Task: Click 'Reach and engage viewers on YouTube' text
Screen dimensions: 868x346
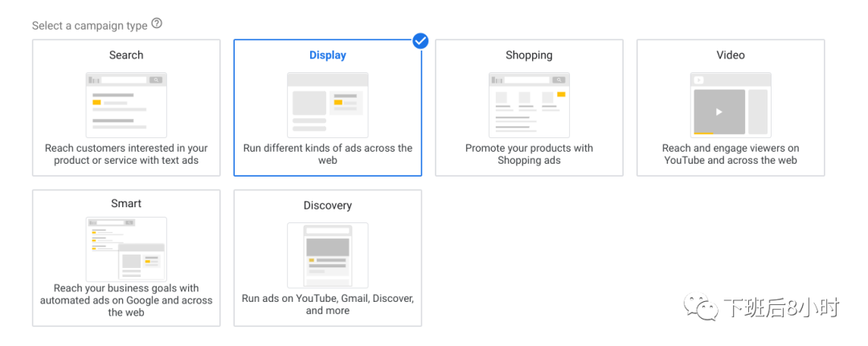Action: [x=731, y=154]
